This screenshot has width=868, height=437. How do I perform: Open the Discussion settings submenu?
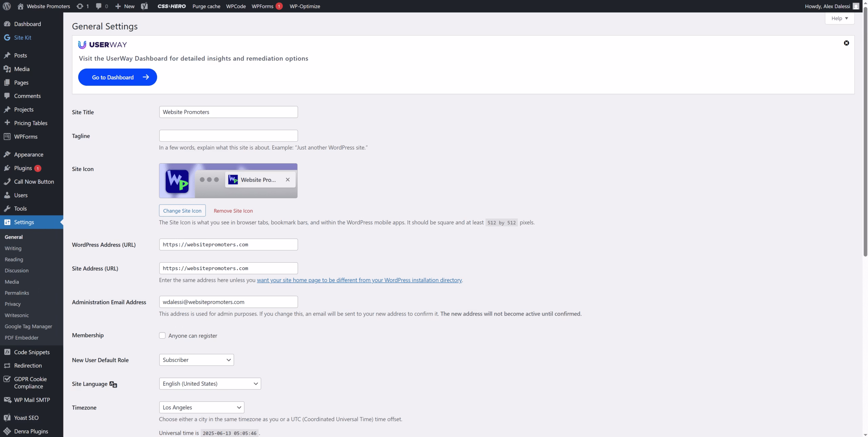[17, 271]
